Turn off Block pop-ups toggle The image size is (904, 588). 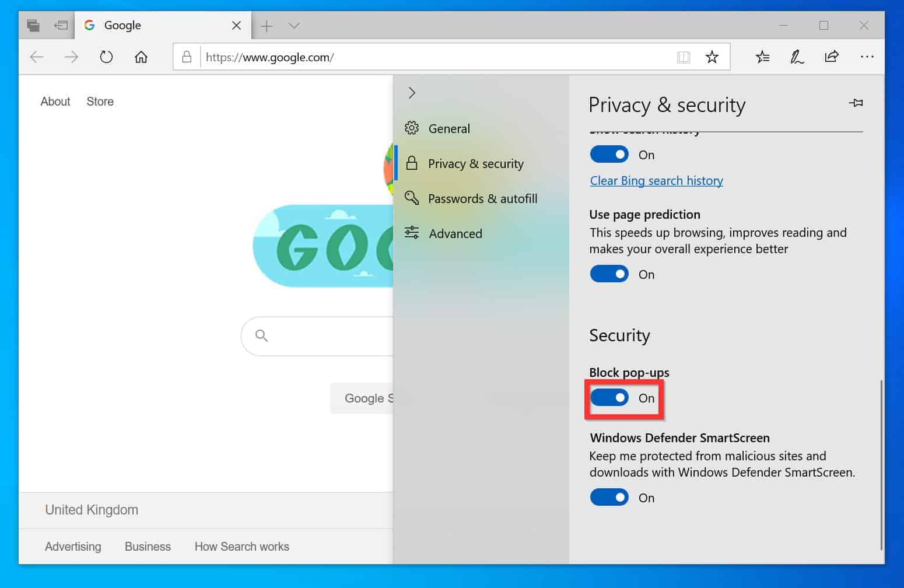pos(609,398)
